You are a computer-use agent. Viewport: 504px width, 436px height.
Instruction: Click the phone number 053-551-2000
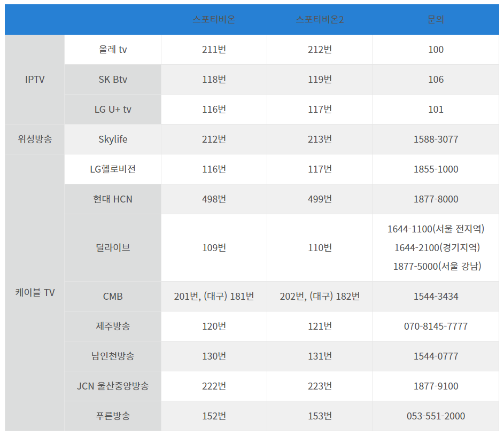436,416
